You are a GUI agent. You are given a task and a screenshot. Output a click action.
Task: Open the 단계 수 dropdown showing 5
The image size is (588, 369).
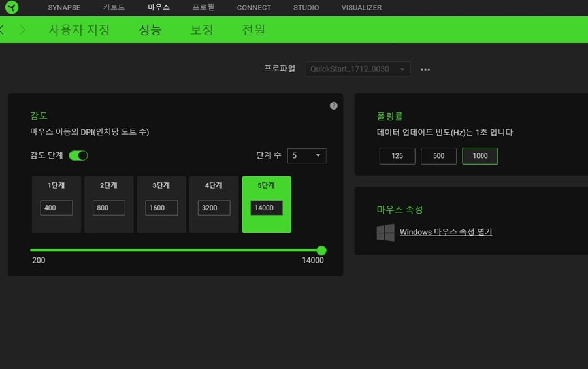click(x=306, y=155)
